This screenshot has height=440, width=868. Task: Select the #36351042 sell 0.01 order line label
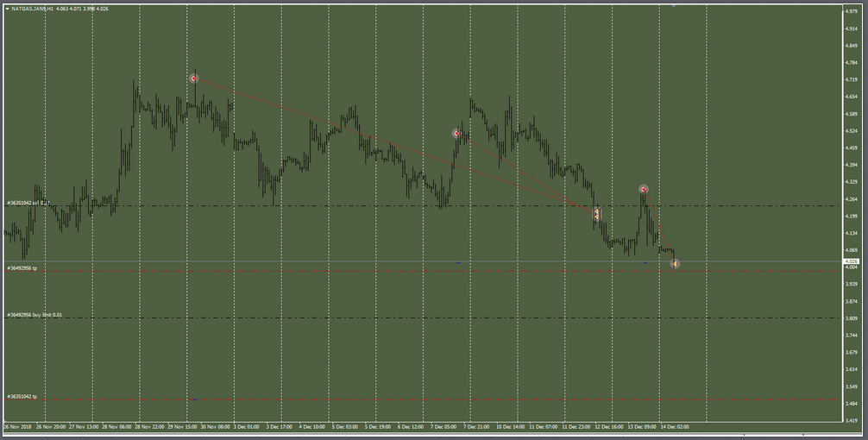(x=28, y=203)
